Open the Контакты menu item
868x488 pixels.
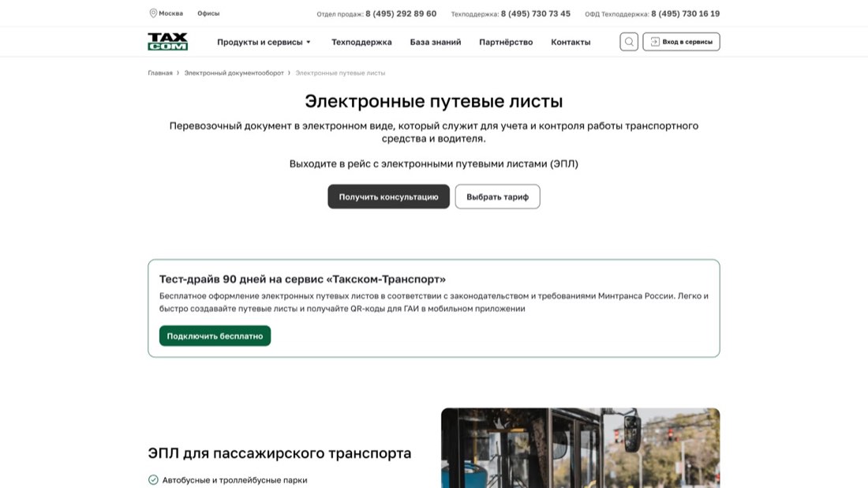[571, 42]
